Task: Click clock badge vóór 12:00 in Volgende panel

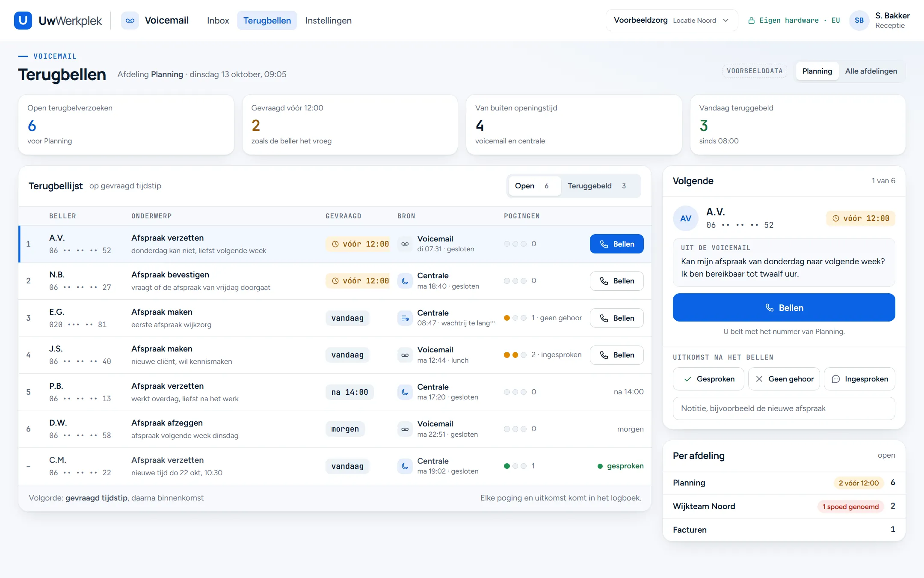Action: pos(861,218)
